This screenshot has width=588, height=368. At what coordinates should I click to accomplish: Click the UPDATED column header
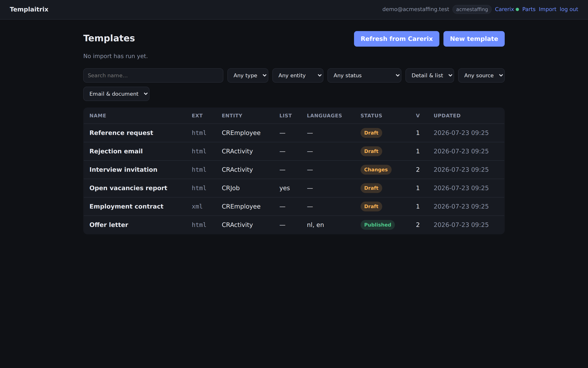point(447,116)
